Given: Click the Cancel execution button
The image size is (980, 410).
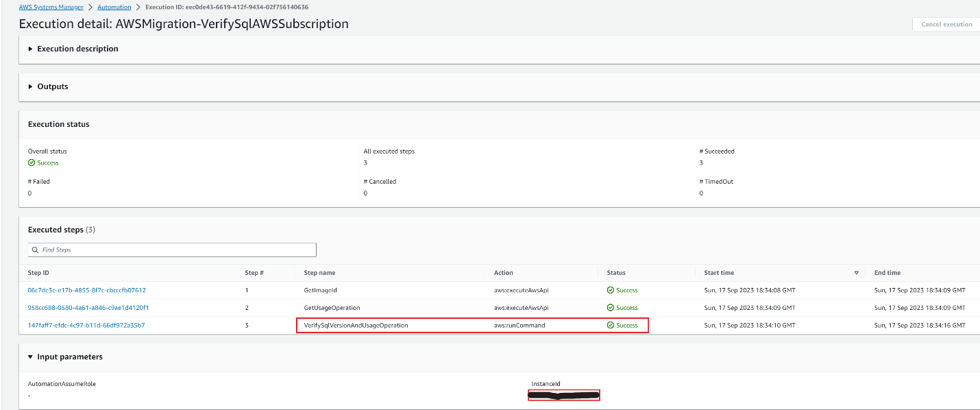Looking at the screenshot, I should [946, 24].
